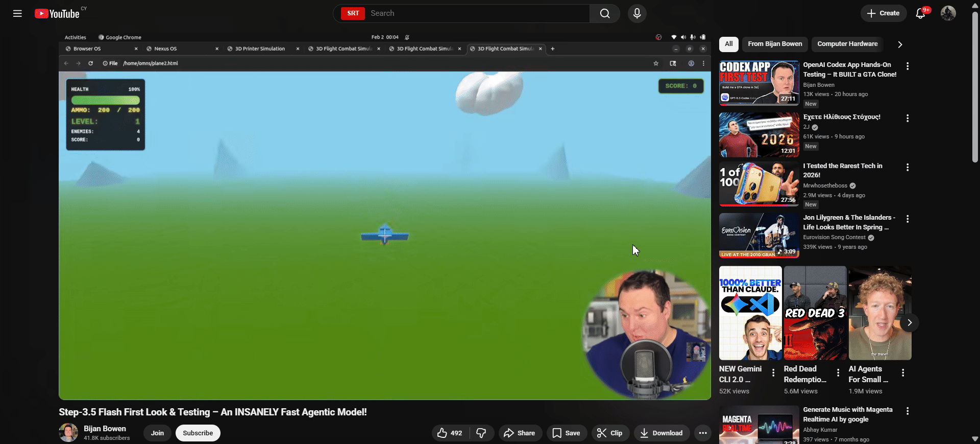Click the Download button
980x444 pixels.
click(x=661, y=433)
